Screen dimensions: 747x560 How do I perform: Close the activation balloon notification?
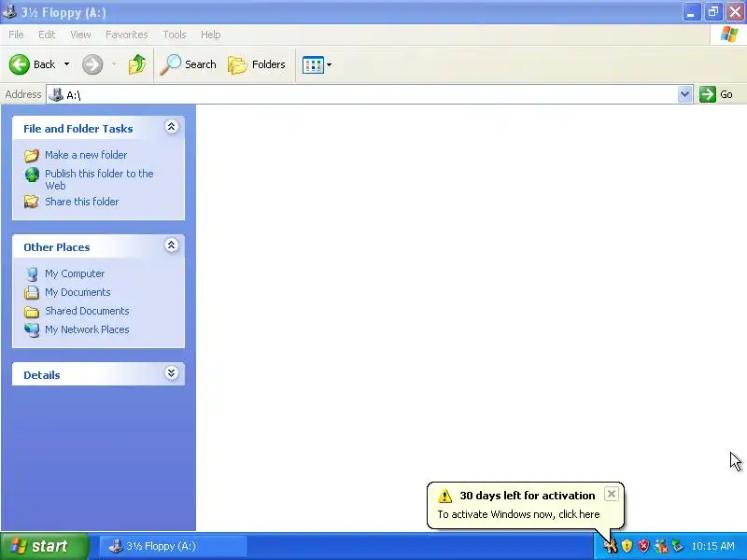tap(612, 494)
